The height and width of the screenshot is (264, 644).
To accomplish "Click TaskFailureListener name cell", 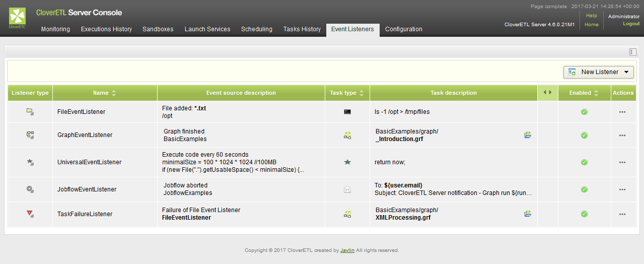I will 105,214.
